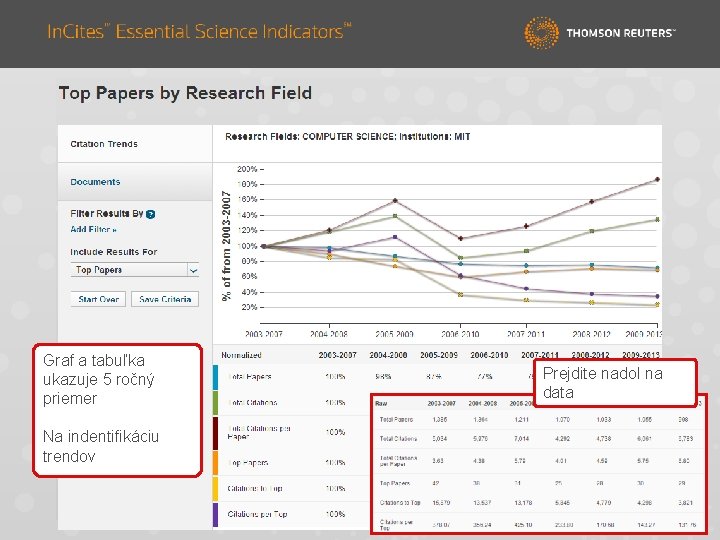The height and width of the screenshot is (540, 720).
Task: Select the blue Total Papers color swatch
Action: pos(215,377)
